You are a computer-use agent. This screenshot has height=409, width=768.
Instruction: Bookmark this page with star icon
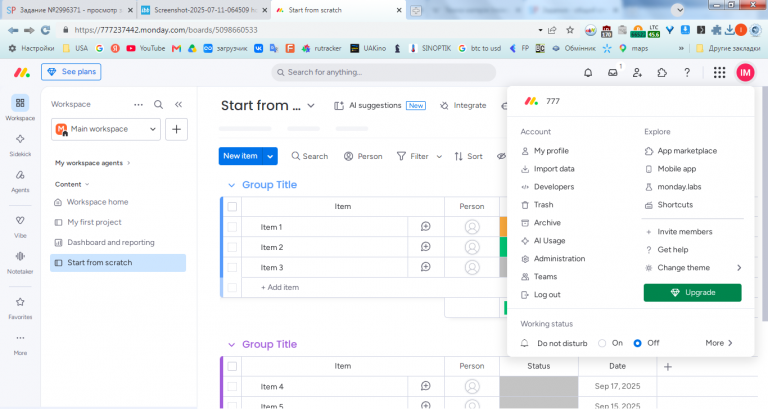click(570, 30)
